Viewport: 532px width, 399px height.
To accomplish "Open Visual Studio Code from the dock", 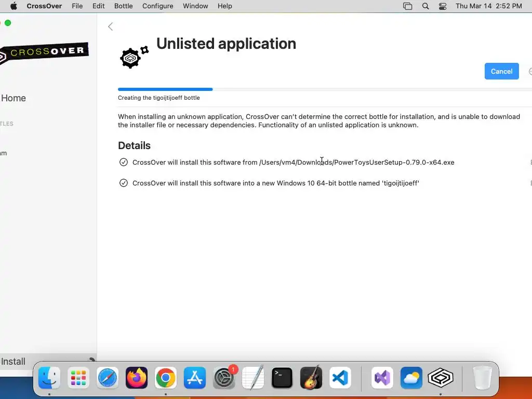I will pyautogui.click(x=340, y=378).
